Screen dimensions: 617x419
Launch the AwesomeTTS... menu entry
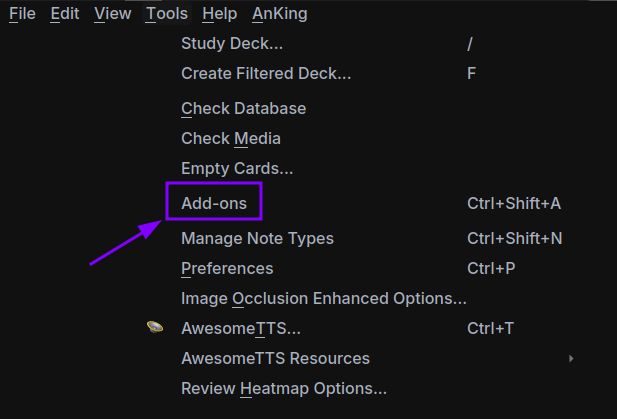point(240,328)
